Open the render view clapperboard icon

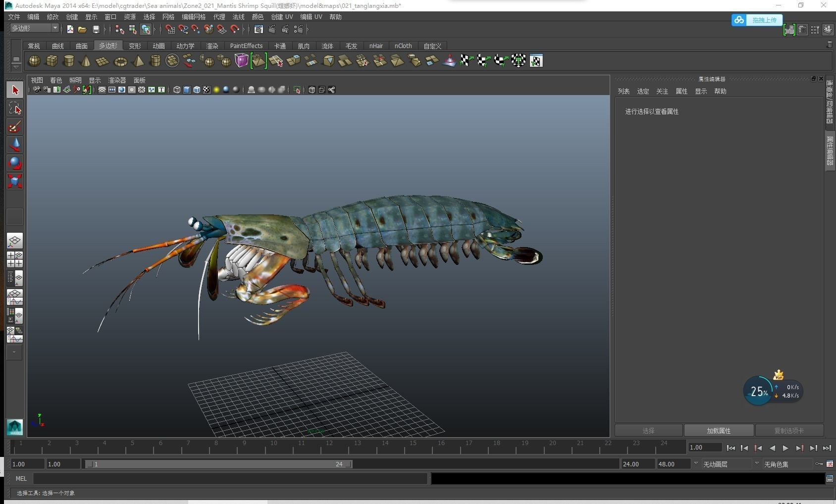tap(259, 29)
